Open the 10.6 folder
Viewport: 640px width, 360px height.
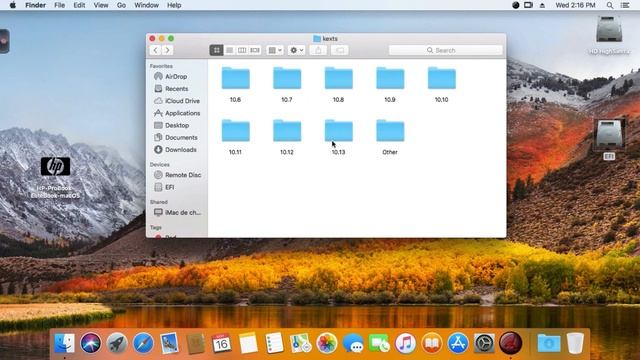[236, 78]
